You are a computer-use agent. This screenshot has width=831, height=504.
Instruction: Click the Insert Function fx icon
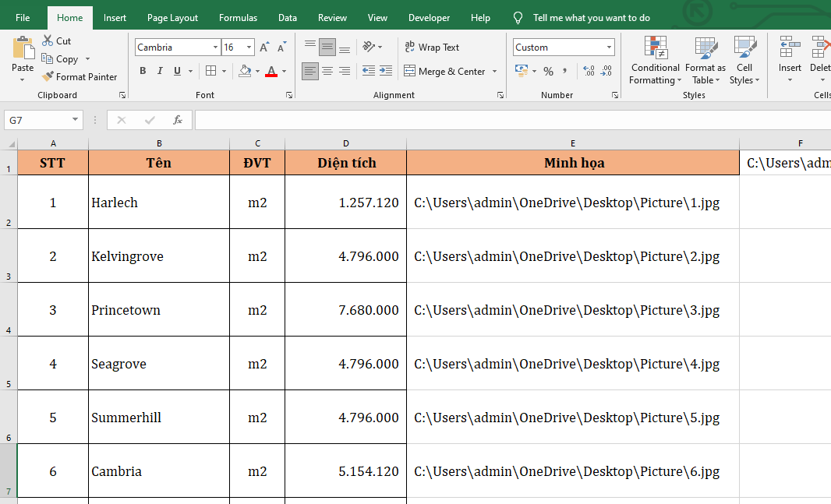pos(178,120)
